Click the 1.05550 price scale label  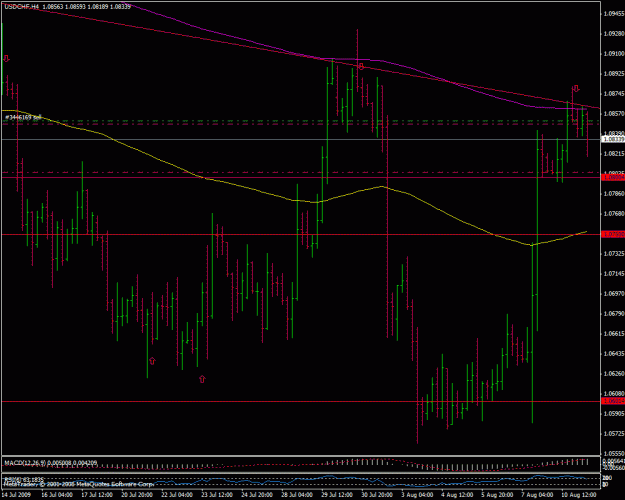point(614,453)
